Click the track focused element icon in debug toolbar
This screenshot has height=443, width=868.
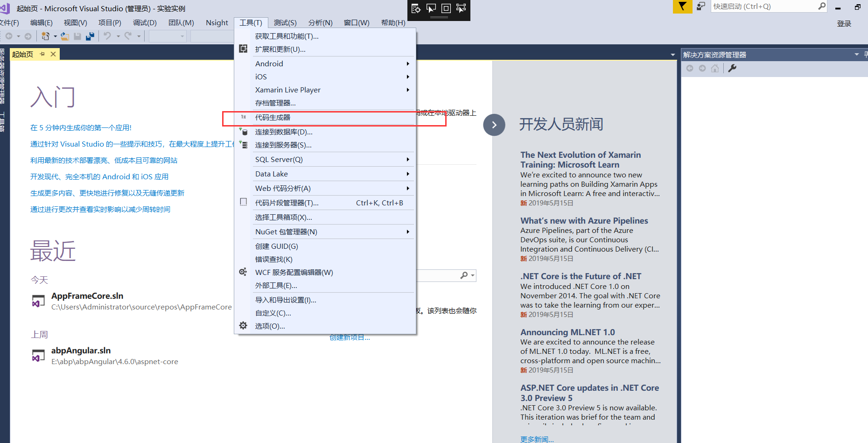[461, 8]
